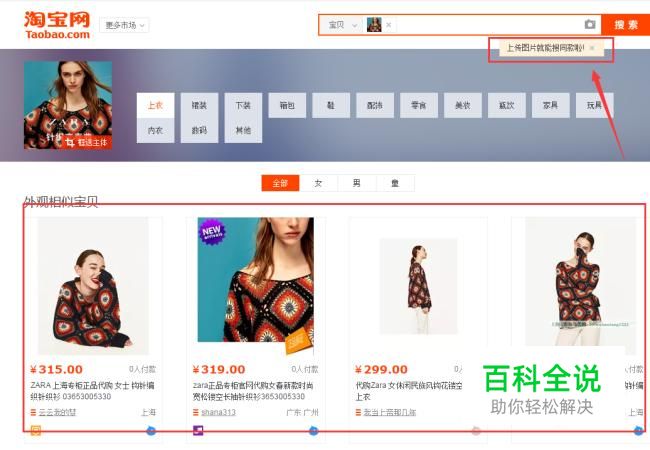Click the ¥319.00 price
650x450 pixels.
click(x=219, y=369)
